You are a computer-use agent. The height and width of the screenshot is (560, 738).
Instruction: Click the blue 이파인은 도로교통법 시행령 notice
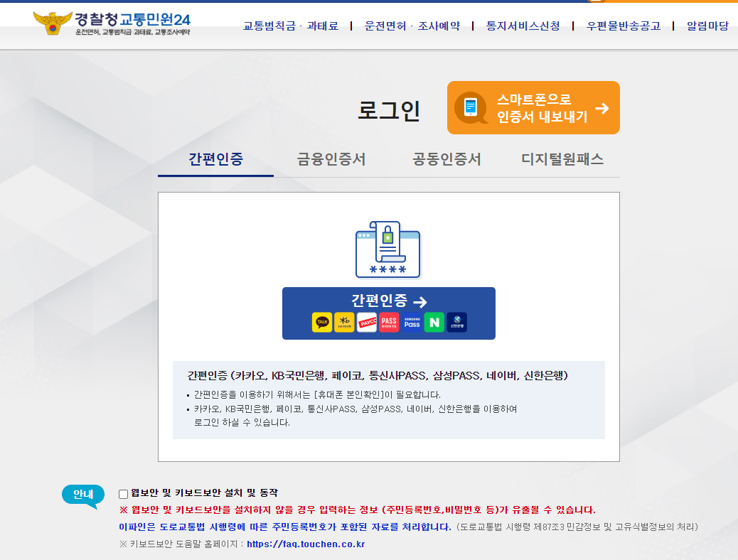(x=285, y=527)
